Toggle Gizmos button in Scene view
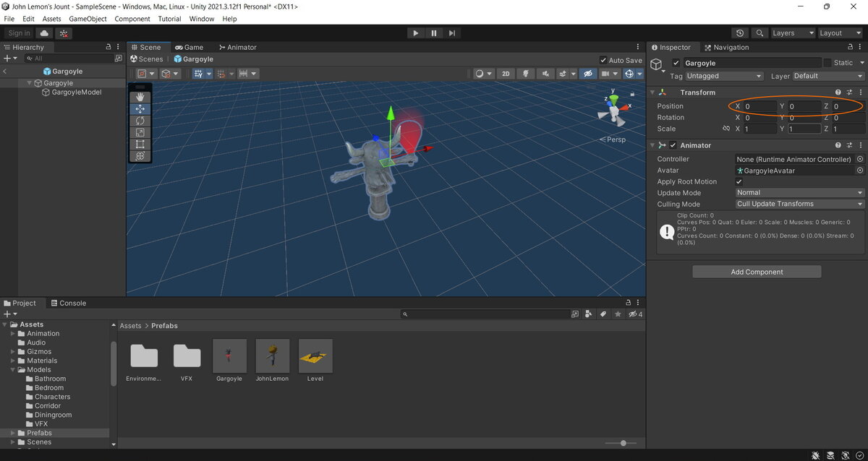This screenshot has height=461, width=868. 629,74
